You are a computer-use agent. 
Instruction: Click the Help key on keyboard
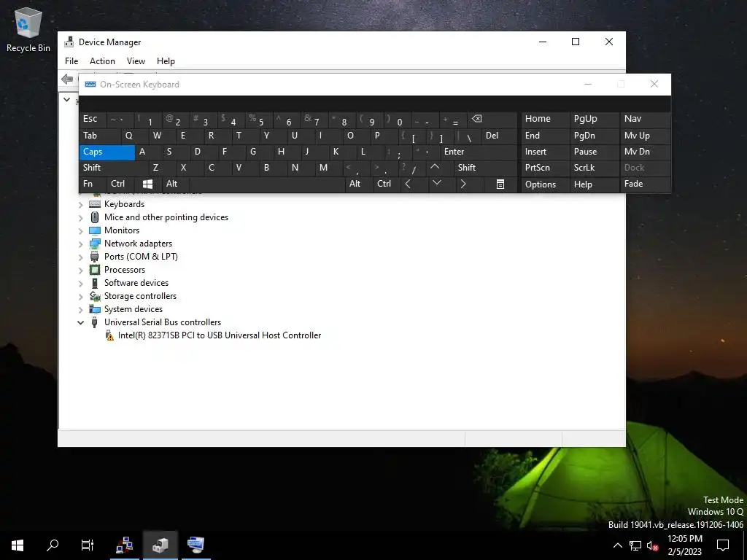[594, 184]
